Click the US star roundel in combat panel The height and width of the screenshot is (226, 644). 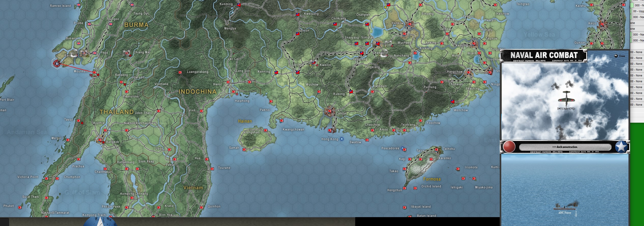[x=621, y=147]
